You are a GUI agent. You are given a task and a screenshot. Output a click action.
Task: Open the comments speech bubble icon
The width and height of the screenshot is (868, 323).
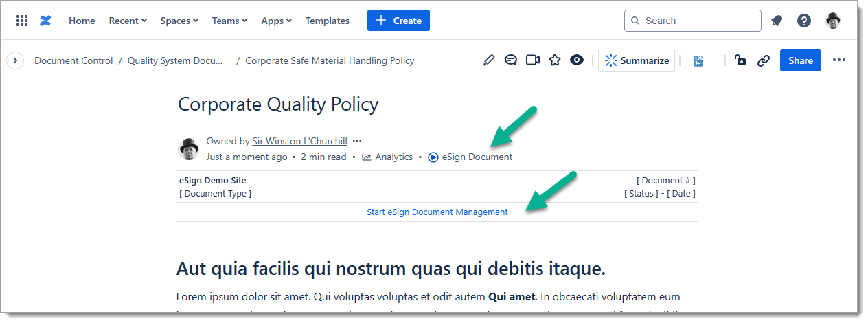[x=511, y=60]
